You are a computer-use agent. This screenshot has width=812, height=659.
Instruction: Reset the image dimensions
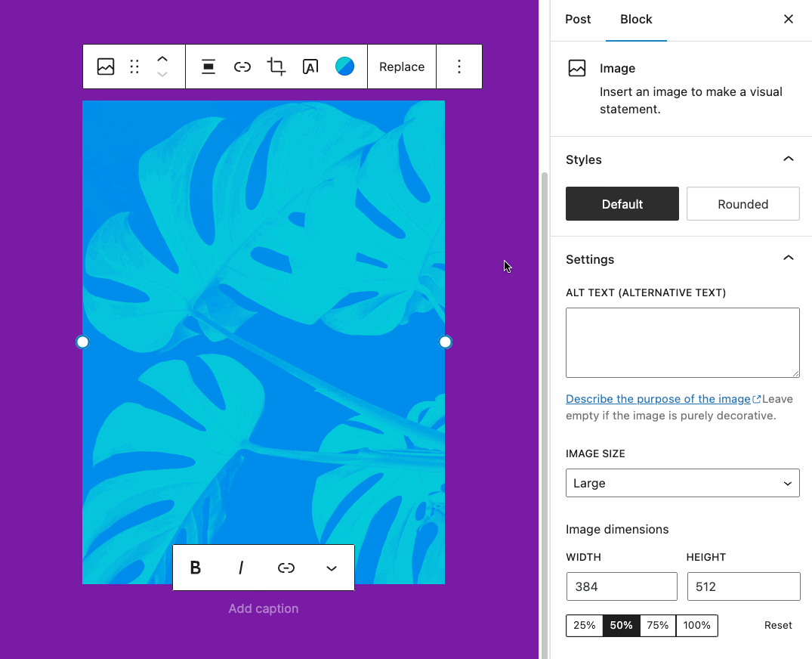click(x=778, y=625)
